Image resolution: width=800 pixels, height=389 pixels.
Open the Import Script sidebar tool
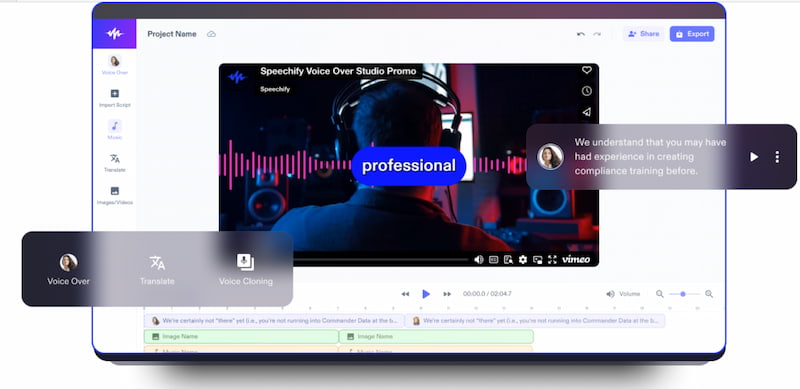(115, 98)
